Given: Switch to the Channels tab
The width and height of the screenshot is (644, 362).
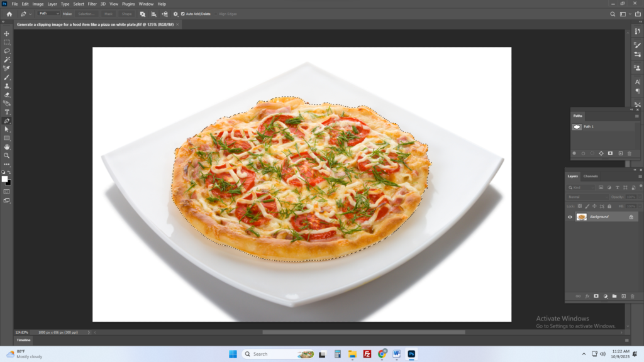Looking at the screenshot, I should [591, 176].
